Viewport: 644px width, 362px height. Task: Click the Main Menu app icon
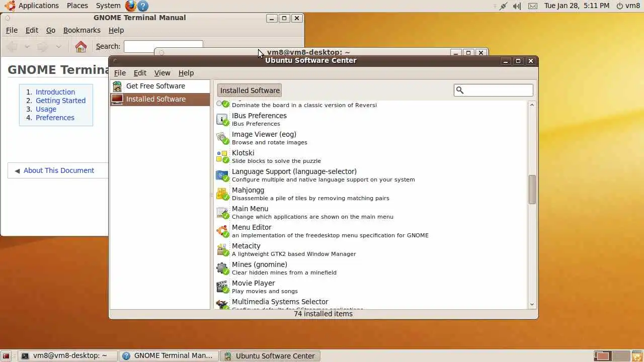[x=222, y=213]
